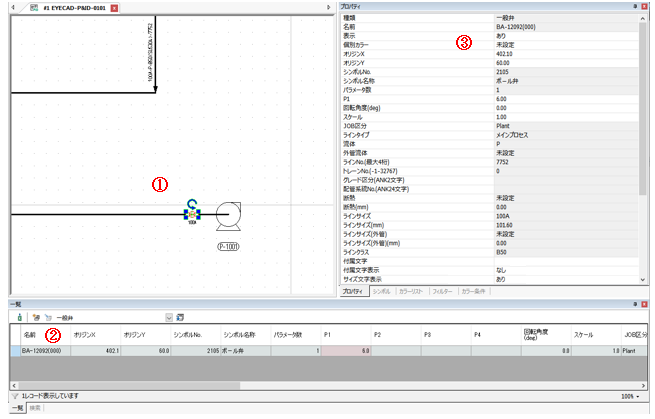Click the オリジンY column header
The height and width of the screenshot is (419, 655).
point(146,335)
